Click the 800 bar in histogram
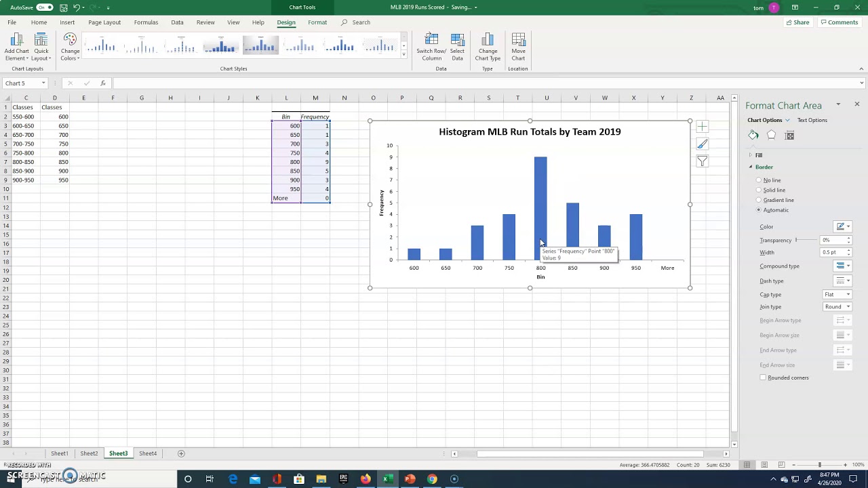The image size is (868, 488). (540, 208)
